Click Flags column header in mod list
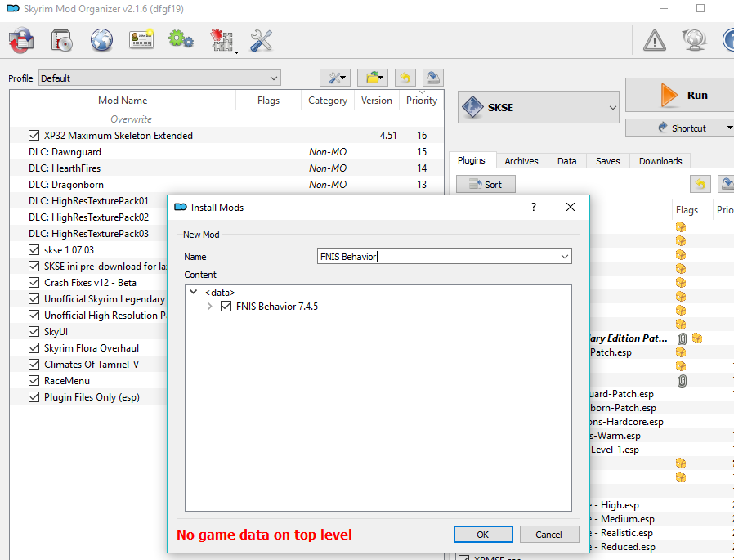The width and height of the screenshot is (734, 560). point(268,101)
